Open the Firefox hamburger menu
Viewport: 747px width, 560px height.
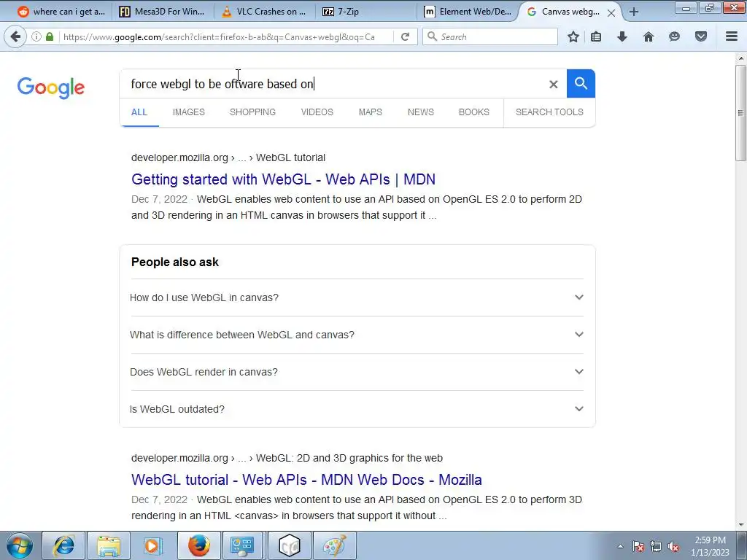732,36
